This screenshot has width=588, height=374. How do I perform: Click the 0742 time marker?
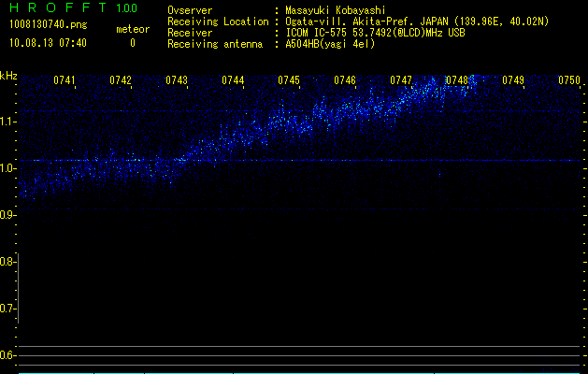pos(121,79)
